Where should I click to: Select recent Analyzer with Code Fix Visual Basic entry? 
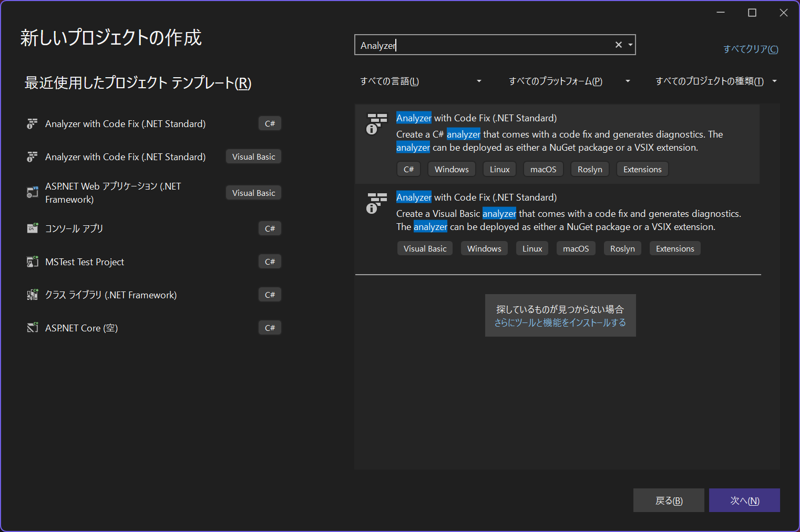tap(153, 157)
